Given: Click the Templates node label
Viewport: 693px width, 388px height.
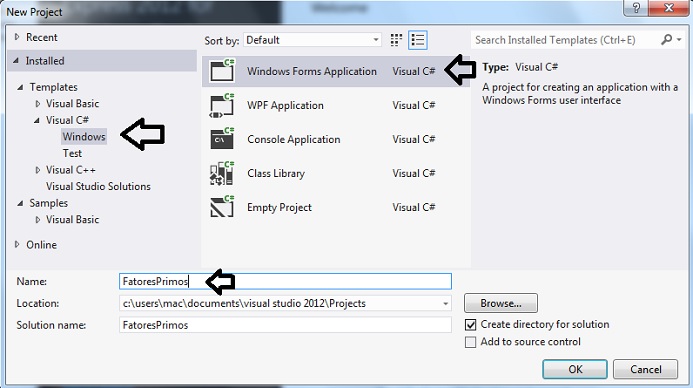Looking at the screenshot, I should 53,87.
